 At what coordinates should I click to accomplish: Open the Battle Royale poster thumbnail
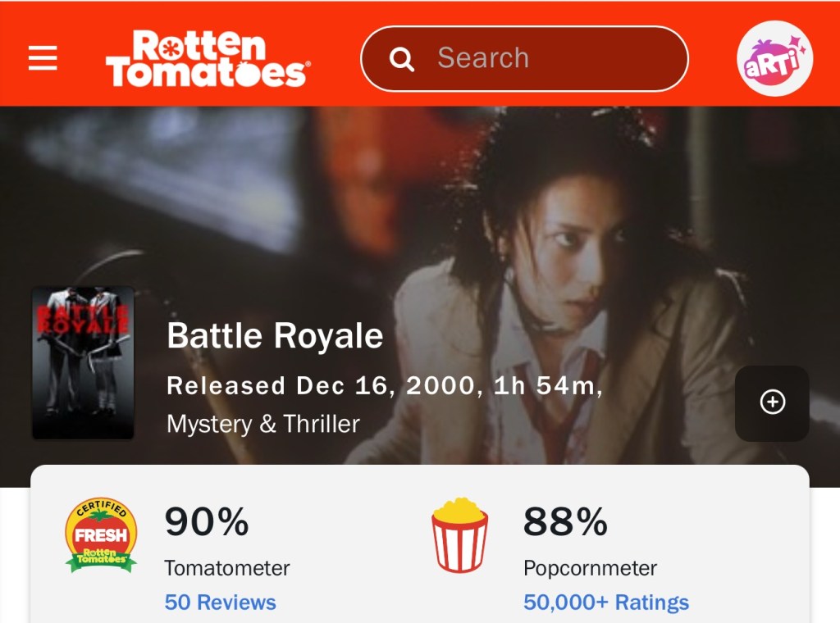[x=83, y=362]
